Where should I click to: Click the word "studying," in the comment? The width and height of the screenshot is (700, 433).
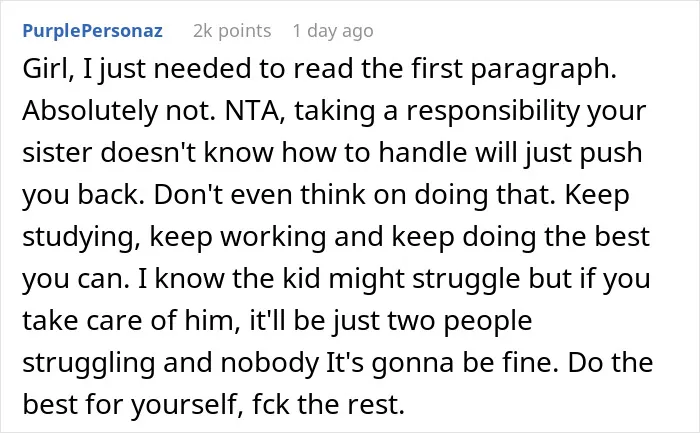pos(82,237)
